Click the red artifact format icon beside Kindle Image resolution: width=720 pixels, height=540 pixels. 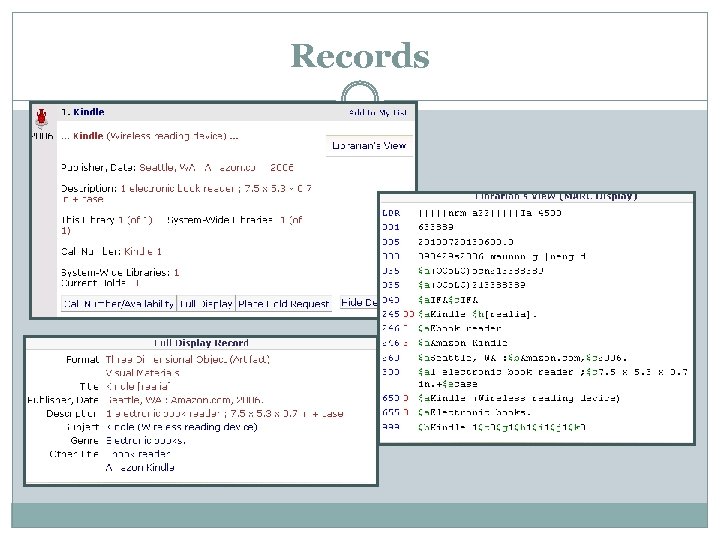click(42, 118)
